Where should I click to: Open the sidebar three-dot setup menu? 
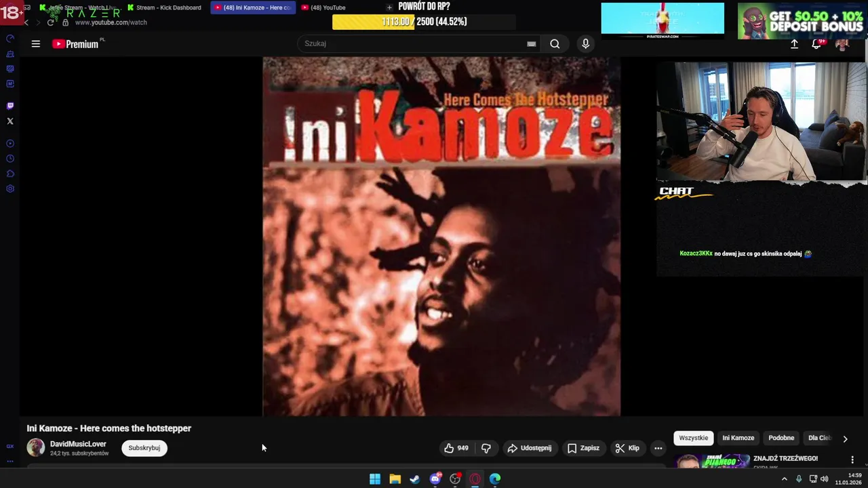tap(10, 461)
